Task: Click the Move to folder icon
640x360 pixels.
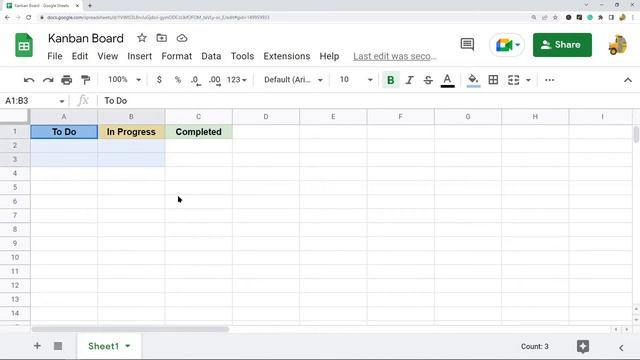Action: pyautogui.click(x=162, y=38)
